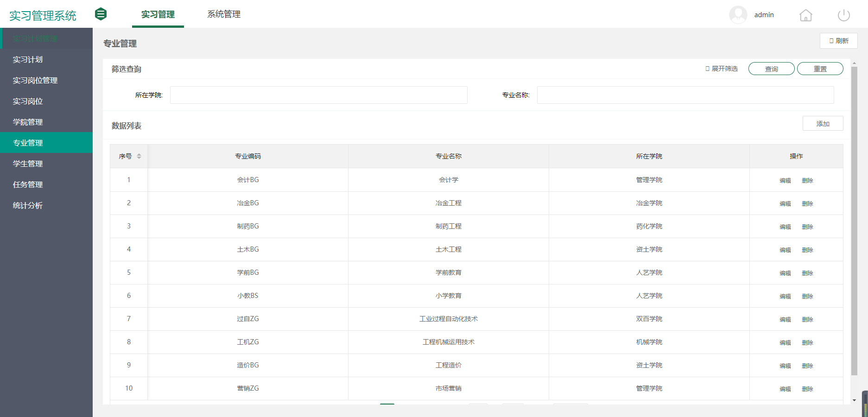Delete the 工业过程自动化技术 row

click(x=807, y=319)
